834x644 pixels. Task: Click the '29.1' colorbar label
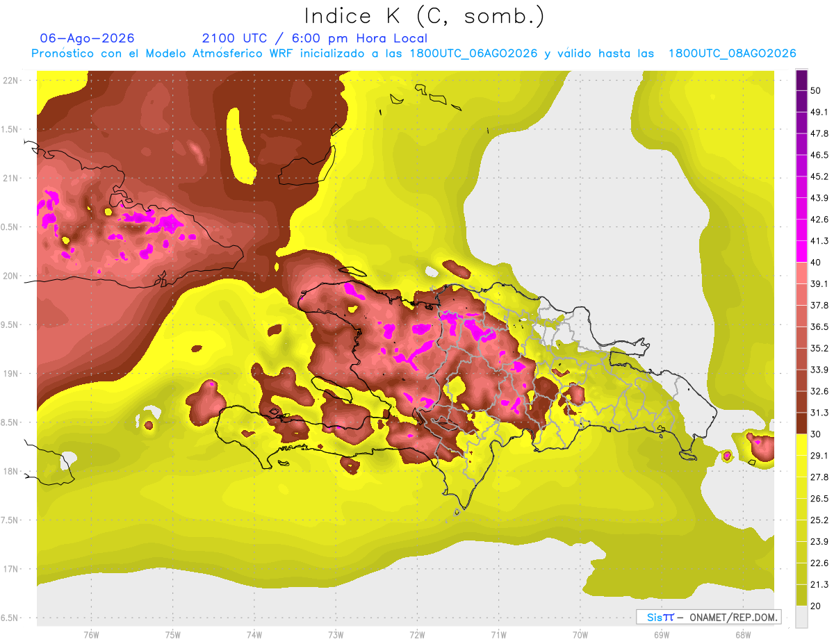pos(819,456)
